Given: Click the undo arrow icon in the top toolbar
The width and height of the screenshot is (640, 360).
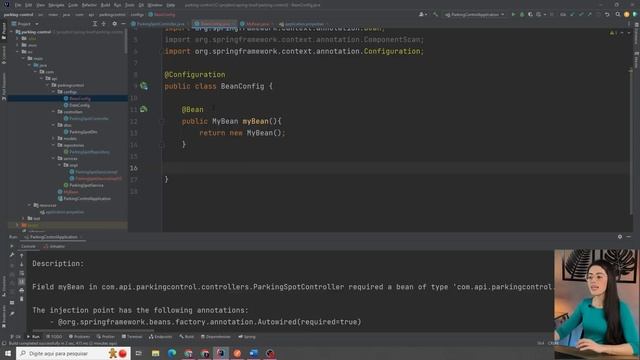Looking at the screenshot, I should [607, 14].
